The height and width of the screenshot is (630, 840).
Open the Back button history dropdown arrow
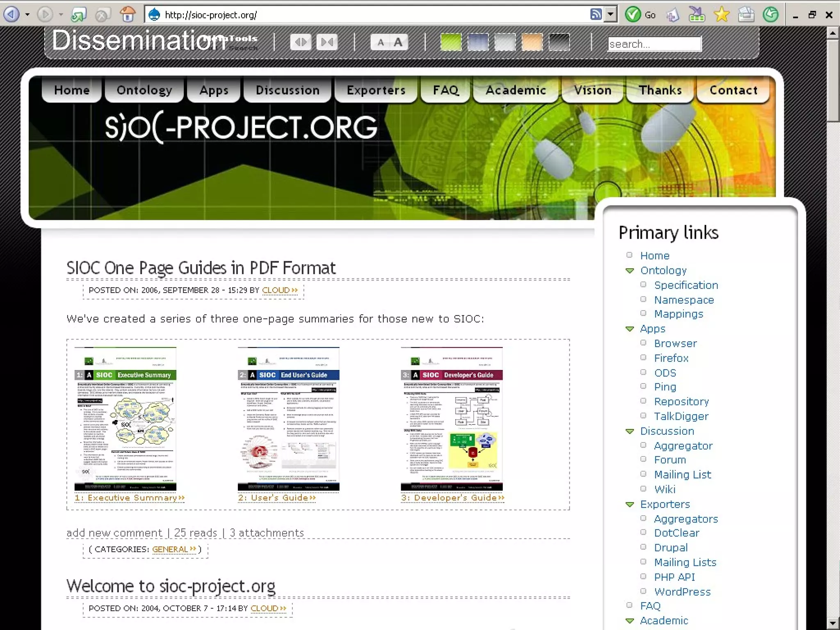(27, 15)
